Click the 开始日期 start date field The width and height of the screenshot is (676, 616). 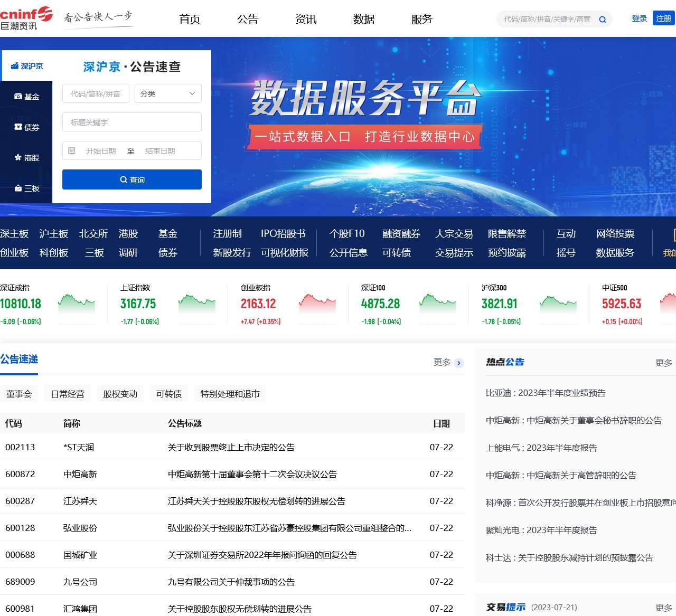pyautogui.click(x=101, y=150)
